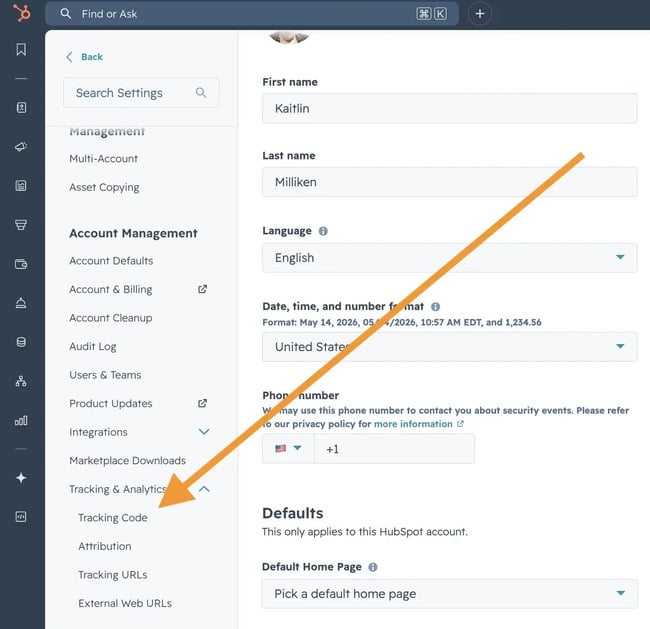Click the Default Home Page info icon
Viewport: 650px width, 629px height.
373,567
